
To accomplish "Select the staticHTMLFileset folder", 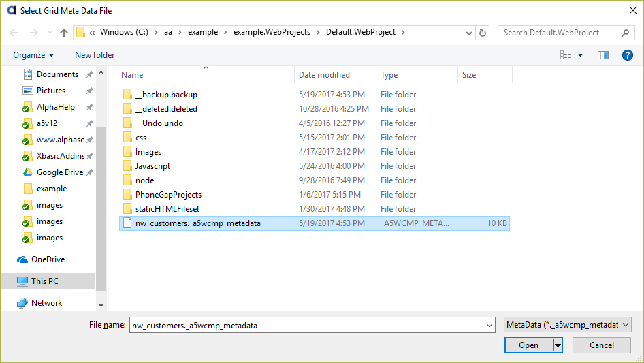I will tap(167, 209).
